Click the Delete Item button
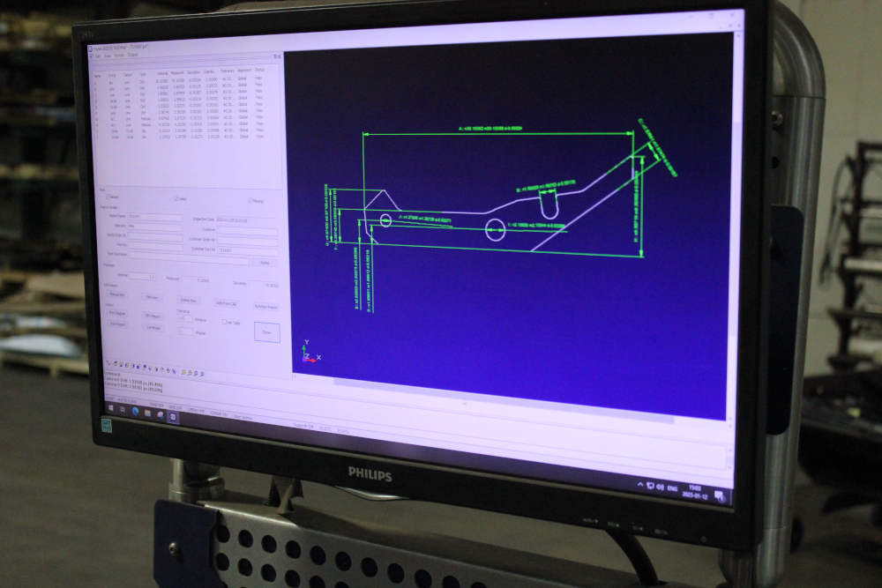Screen dimensions: 882x588 pyautogui.click(x=189, y=301)
